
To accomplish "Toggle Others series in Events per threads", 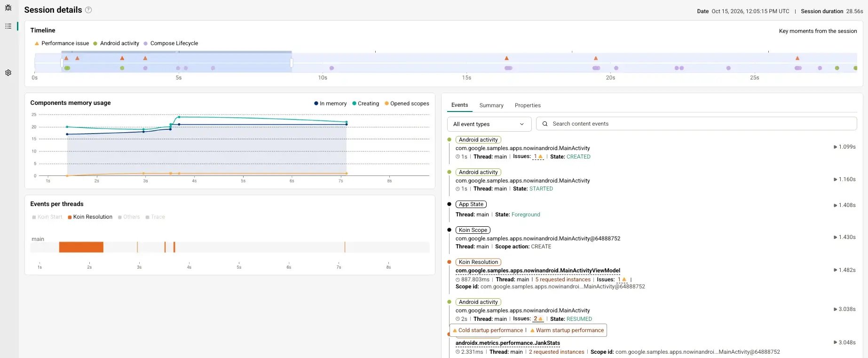I will click(129, 217).
